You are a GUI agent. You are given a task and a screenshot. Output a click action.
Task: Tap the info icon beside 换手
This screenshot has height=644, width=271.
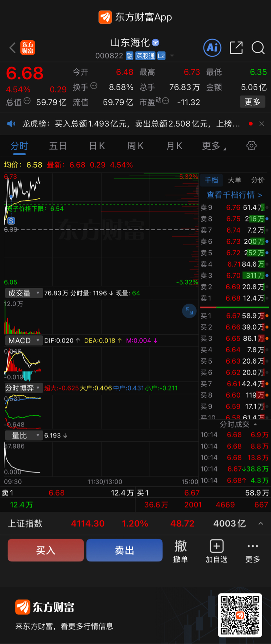pos(94,86)
